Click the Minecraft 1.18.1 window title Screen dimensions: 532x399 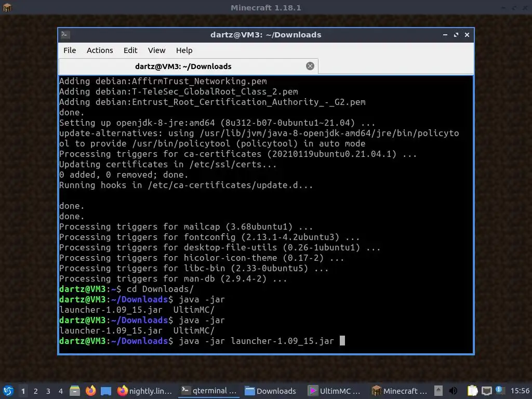pyautogui.click(x=265, y=7)
